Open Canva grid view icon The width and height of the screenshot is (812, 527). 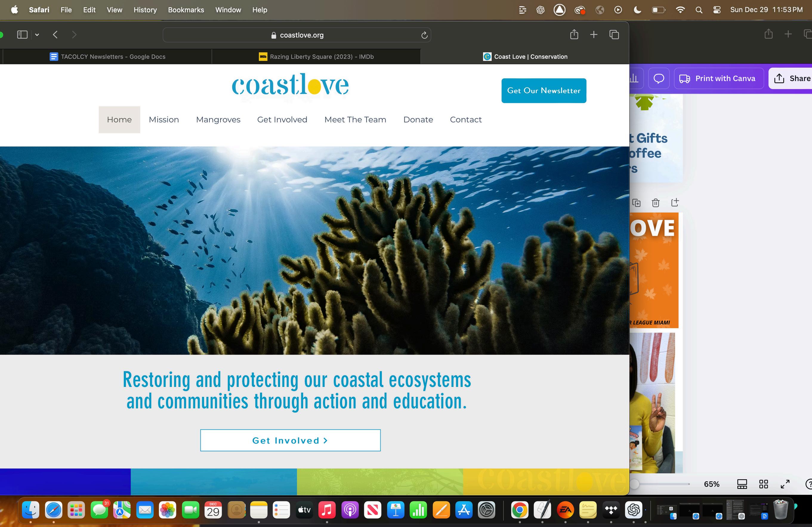tap(764, 484)
